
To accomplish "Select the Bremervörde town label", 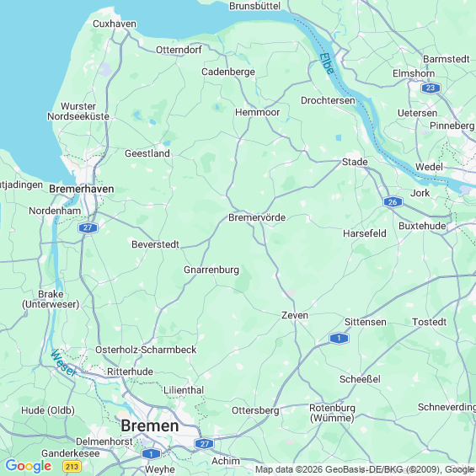I will pyautogui.click(x=257, y=217).
